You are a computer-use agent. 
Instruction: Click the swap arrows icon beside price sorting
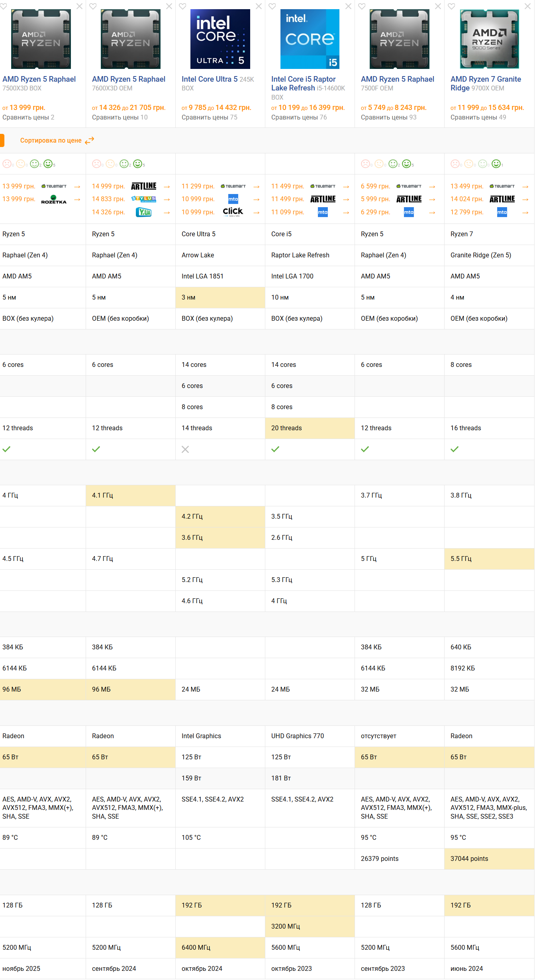pos(90,140)
